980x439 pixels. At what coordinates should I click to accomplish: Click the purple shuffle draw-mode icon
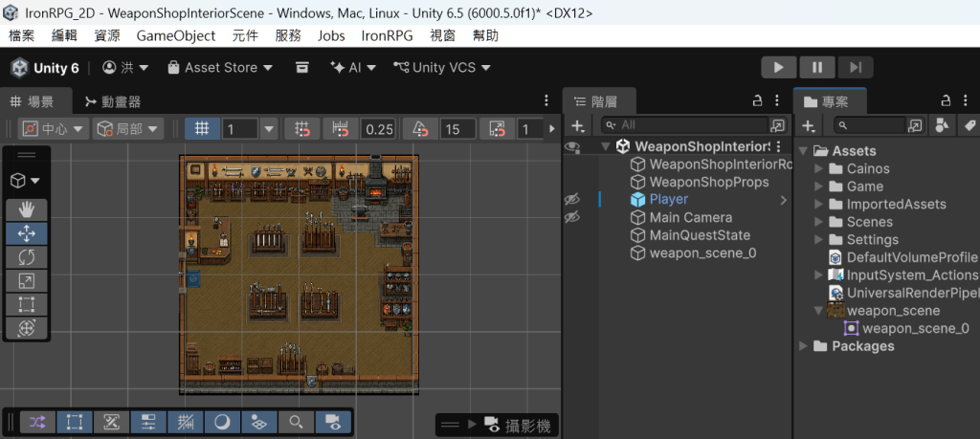(x=38, y=422)
